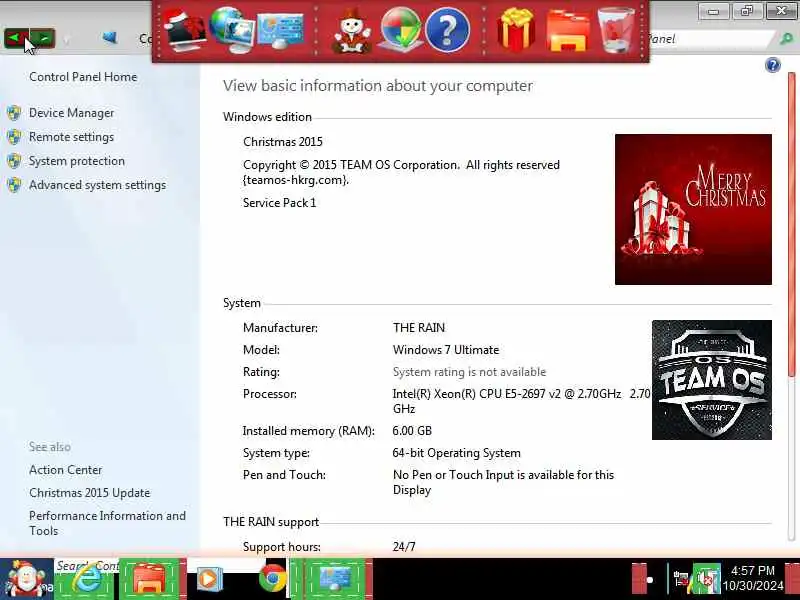
Task: Open the globe network dock icon
Action: coord(232,30)
